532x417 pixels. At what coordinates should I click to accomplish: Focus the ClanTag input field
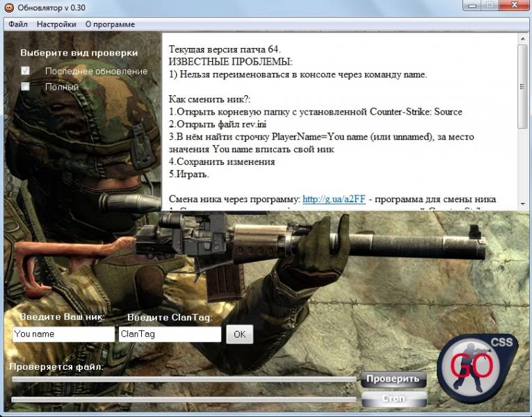click(170, 334)
